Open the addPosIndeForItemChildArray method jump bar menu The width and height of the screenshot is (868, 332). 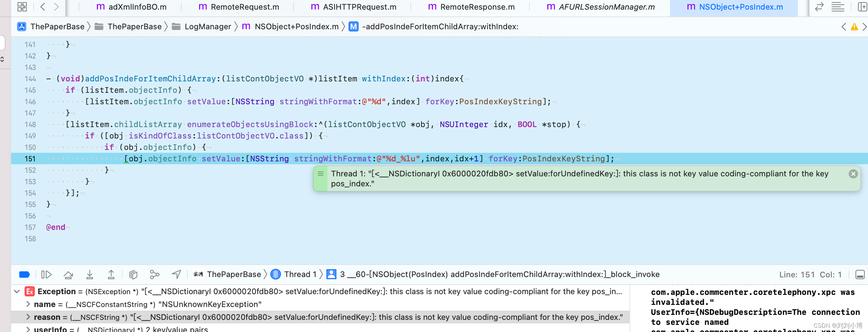pyautogui.click(x=434, y=26)
